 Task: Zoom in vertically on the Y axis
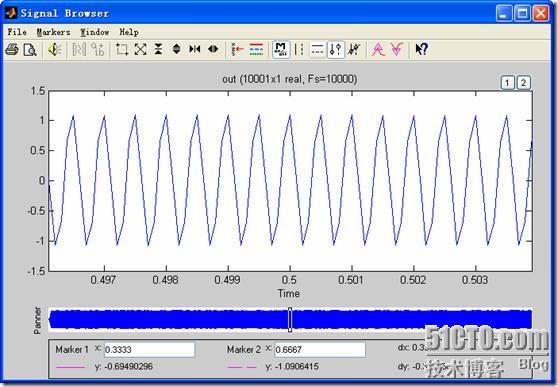(x=158, y=49)
